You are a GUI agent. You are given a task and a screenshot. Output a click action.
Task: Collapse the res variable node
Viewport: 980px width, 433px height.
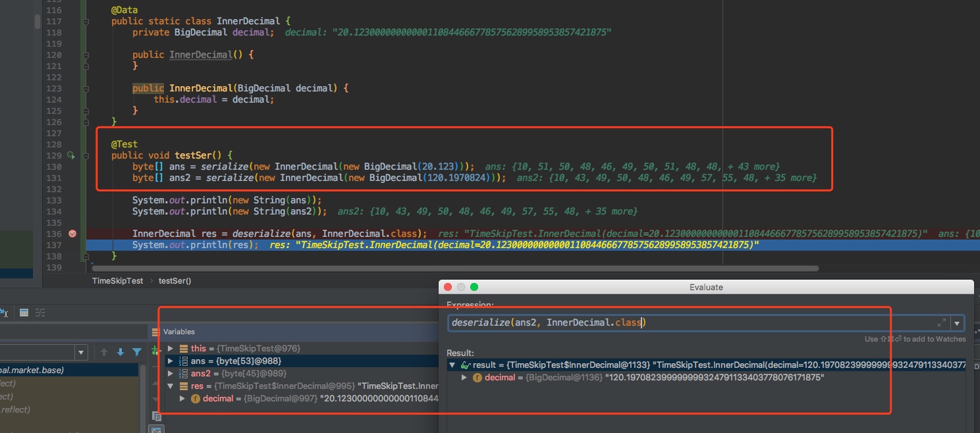[171, 386]
